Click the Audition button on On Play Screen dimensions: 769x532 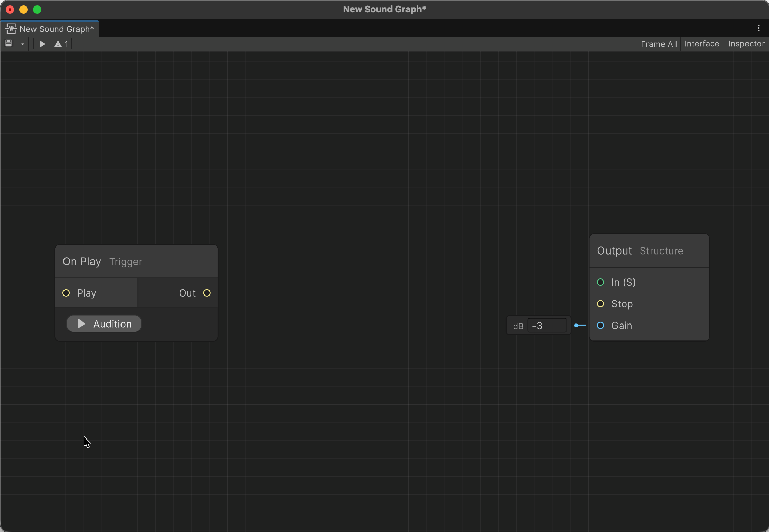coord(104,323)
